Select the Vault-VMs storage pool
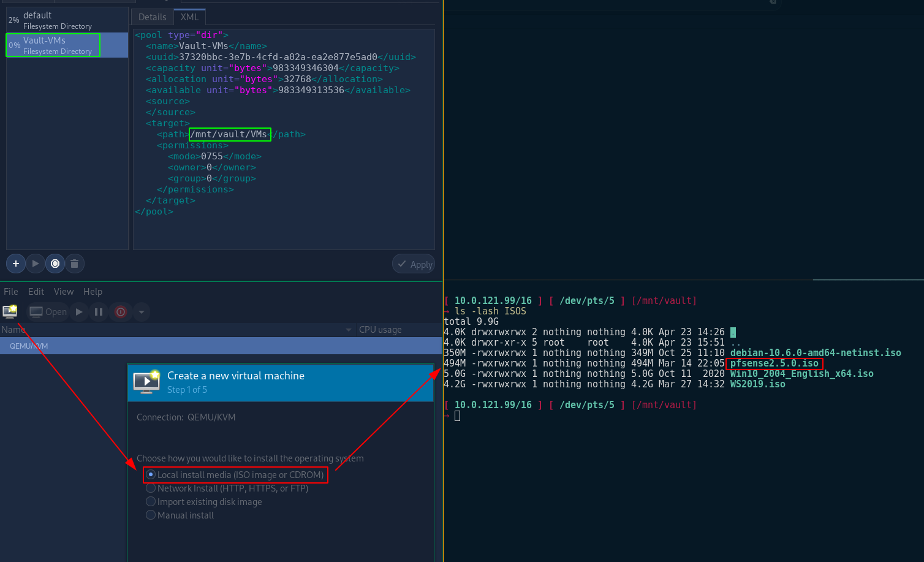The width and height of the screenshot is (924, 562). [67, 45]
